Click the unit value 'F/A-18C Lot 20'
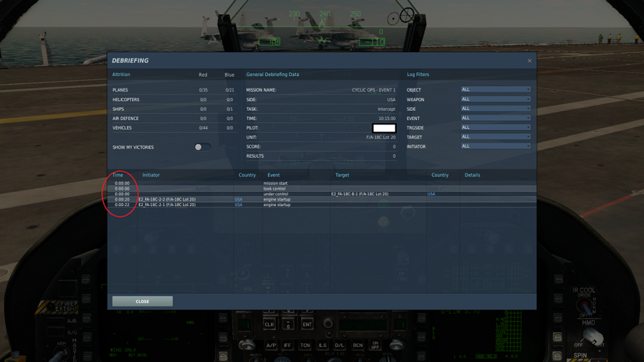Viewport: 644px width, 362px height. pyautogui.click(x=381, y=137)
